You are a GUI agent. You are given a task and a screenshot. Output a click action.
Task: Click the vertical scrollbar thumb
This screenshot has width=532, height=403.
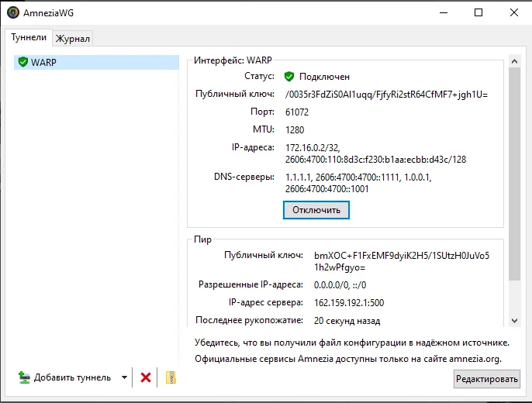[514, 174]
